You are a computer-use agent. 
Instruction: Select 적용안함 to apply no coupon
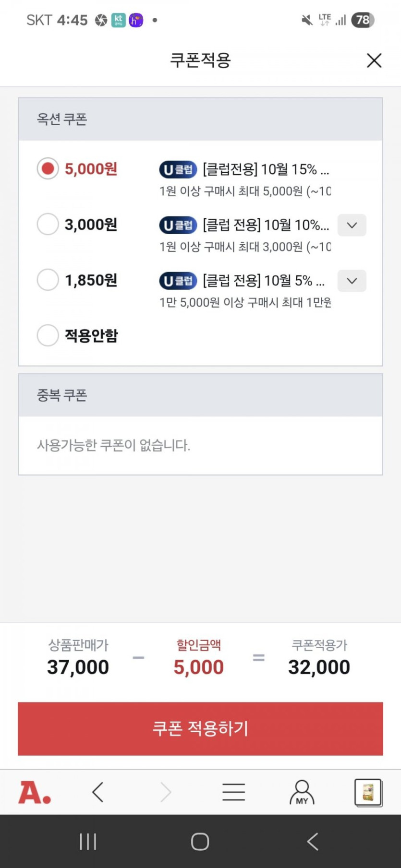[48, 335]
